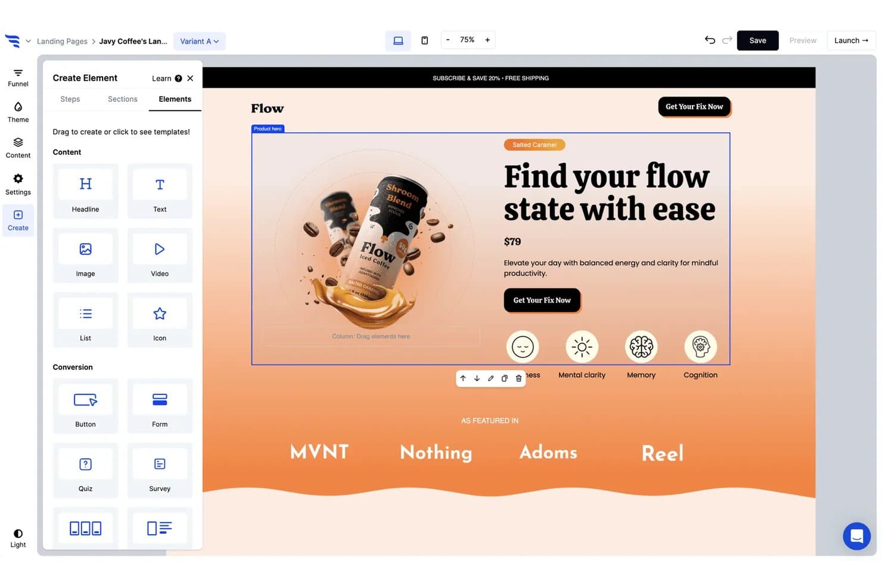Open the Learn help link

click(x=167, y=78)
